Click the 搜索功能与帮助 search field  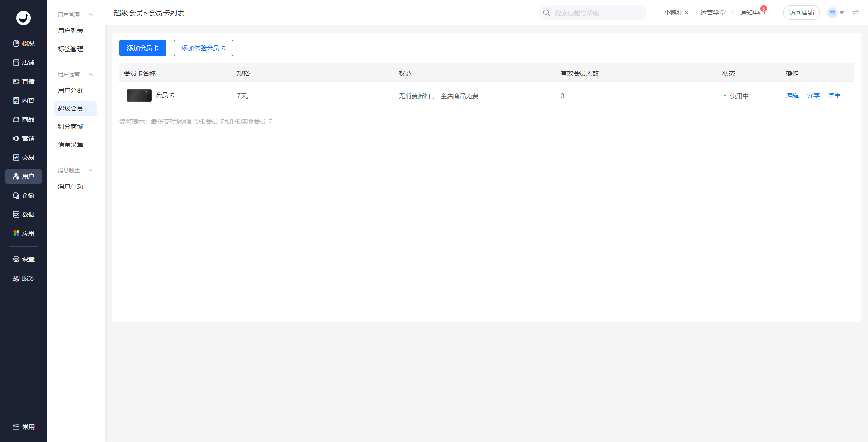(x=597, y=13)
